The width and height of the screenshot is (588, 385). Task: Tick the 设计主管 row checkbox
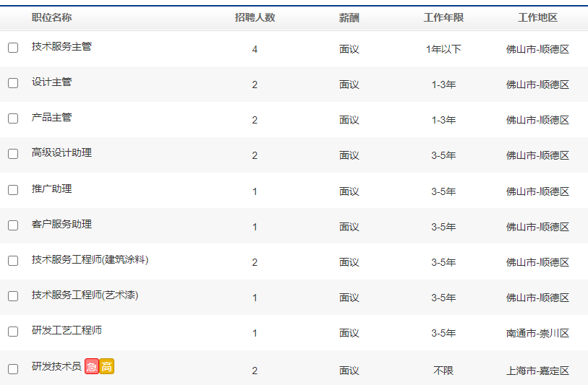pyautogui.click(x=13, y=83)
